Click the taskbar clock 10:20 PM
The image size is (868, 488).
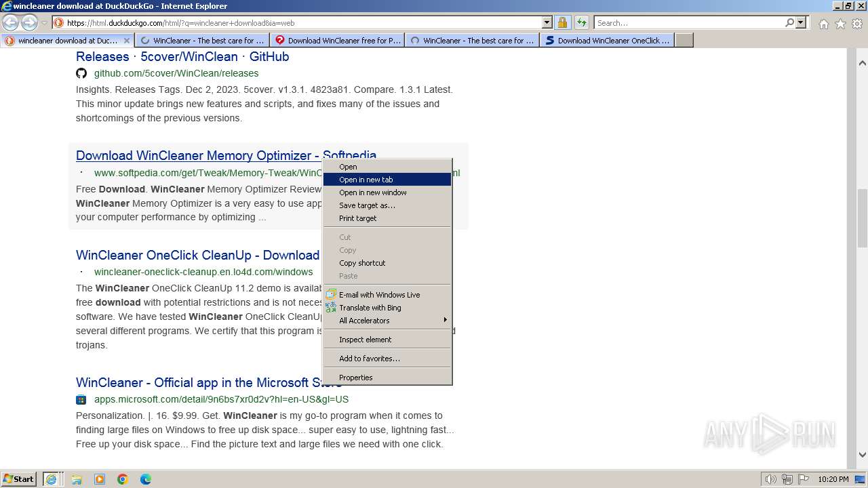coord(833,479)
